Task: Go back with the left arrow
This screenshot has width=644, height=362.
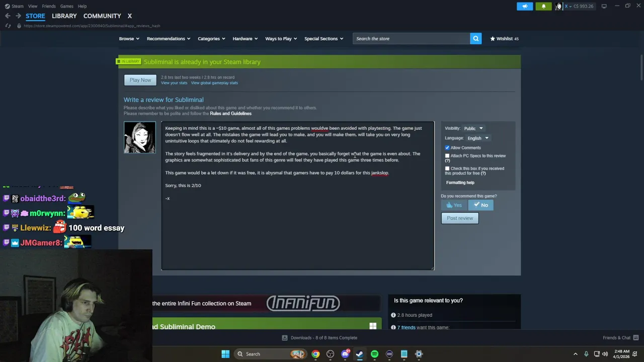Action: (8, 16)
